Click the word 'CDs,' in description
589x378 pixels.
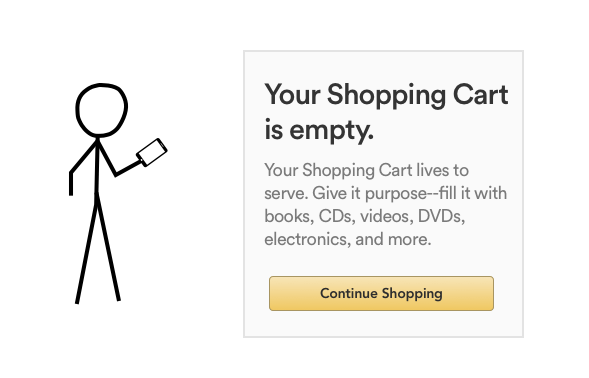pyautogui.click(x=337, y=216)
